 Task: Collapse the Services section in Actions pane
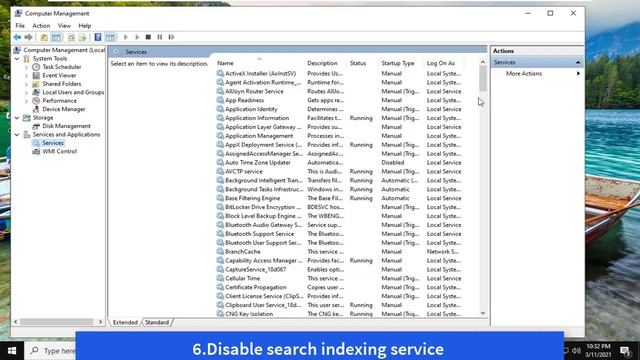[x=578, y=62]
